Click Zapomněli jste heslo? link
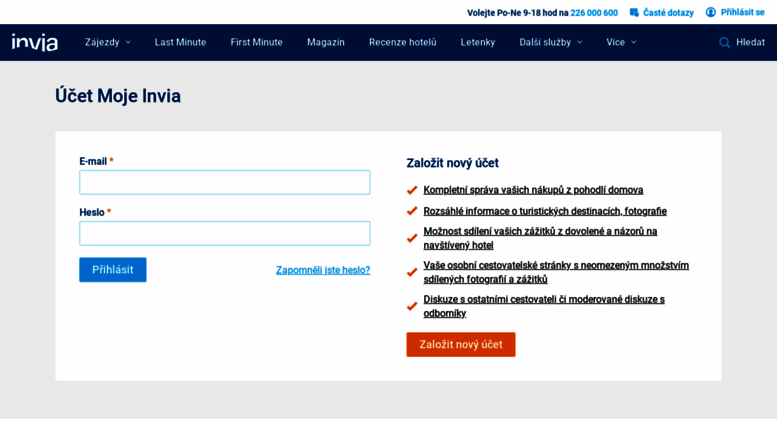 point(323,270)
